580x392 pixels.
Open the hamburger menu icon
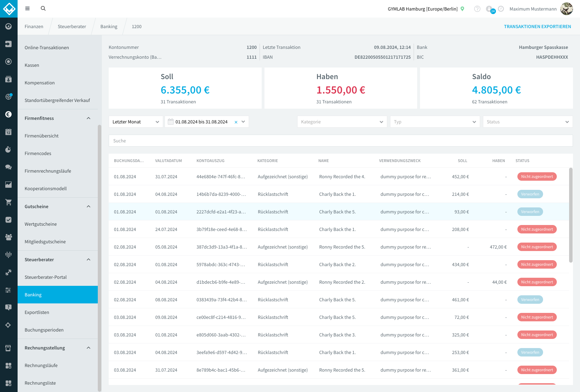[x=27, y=8]
